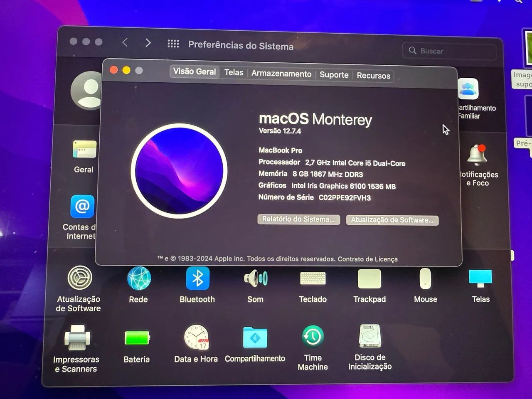Switch to the Telas tab in About window

pos(234,72)
